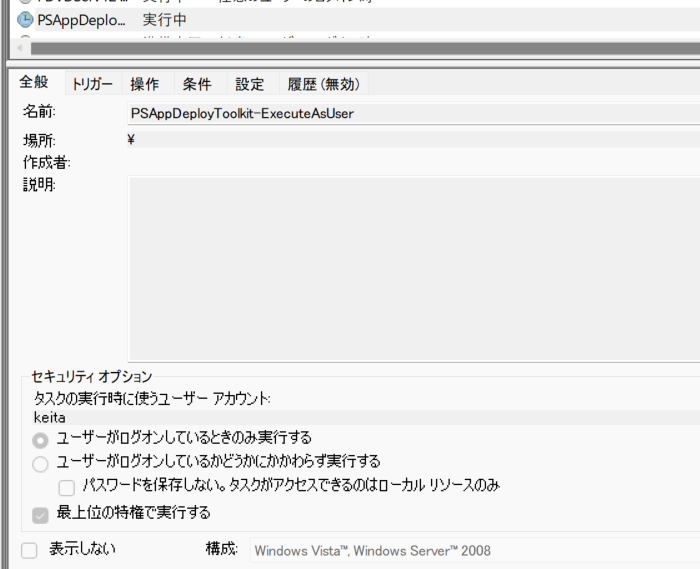Click the 名前: label
Viewport: 700px width, 569px height.
(x=39, y=111)
